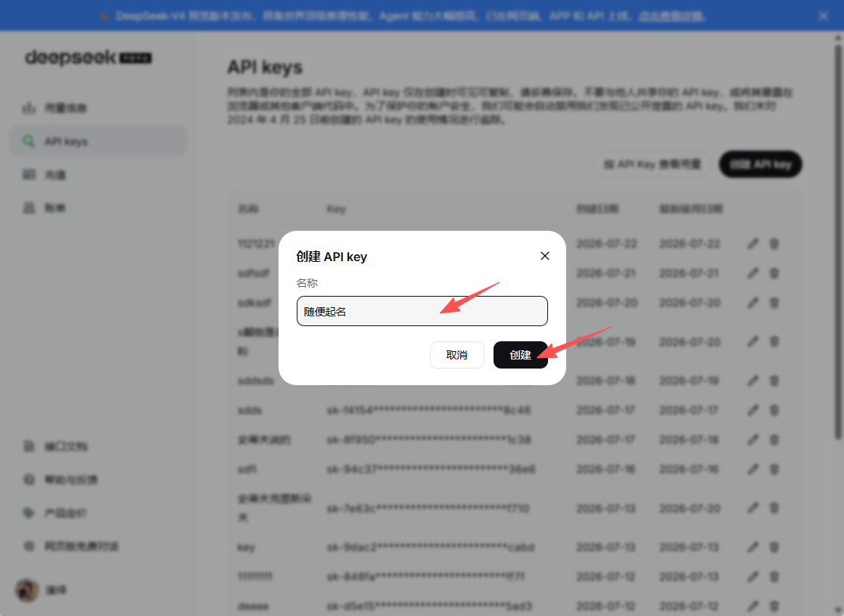Click the black 创建 API key page button
Image resolution: width=844 pixels, height=616 pixels.
(761, 164)
